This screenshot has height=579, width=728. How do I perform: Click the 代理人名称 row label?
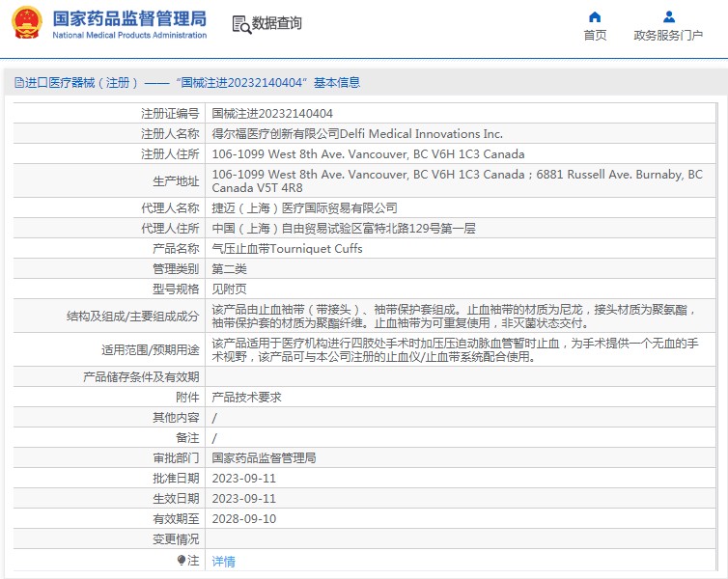tap(170, 208)
